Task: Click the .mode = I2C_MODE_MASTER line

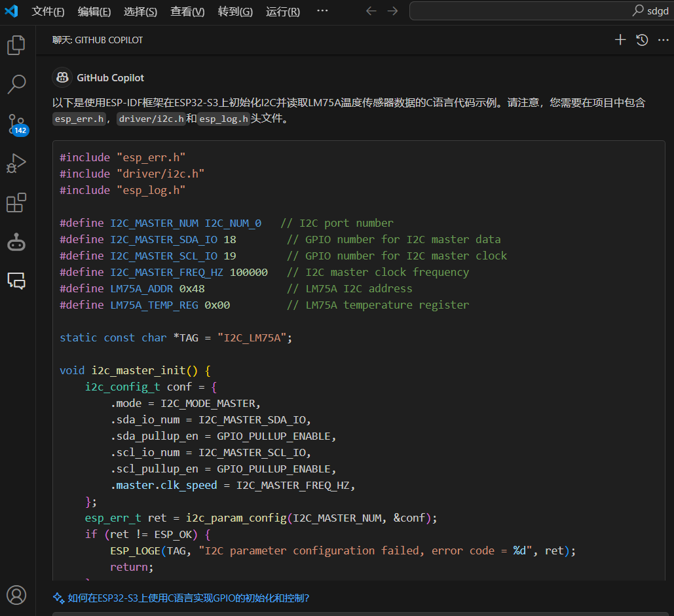Action: 185,404
